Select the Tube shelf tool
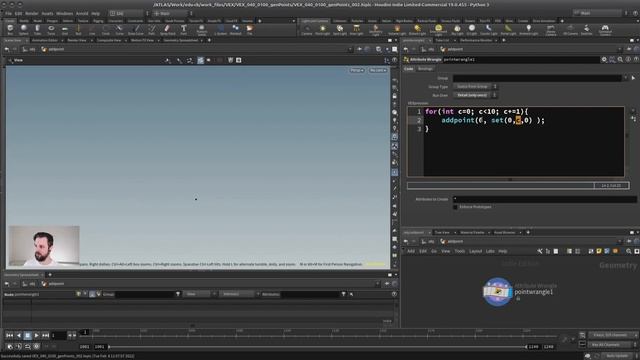 coord(37,29)
